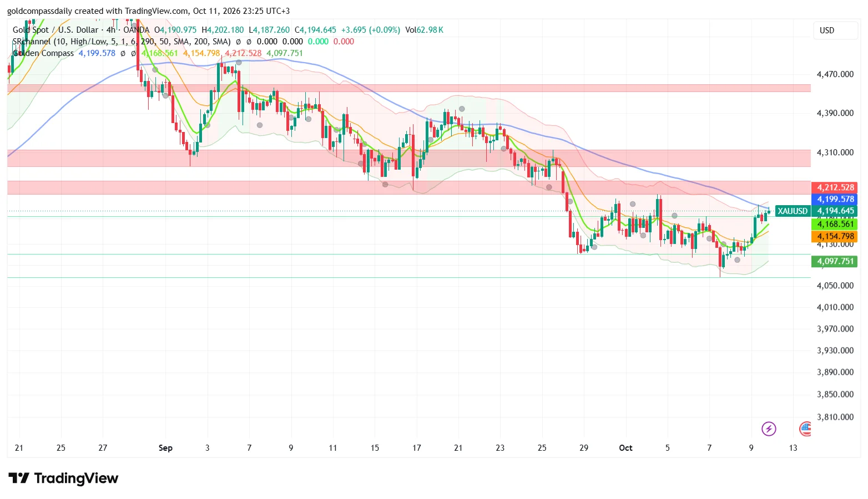Select the teal 4,194.645 current price label
This screenshot has height=499, width=868.
coord(835,211)
